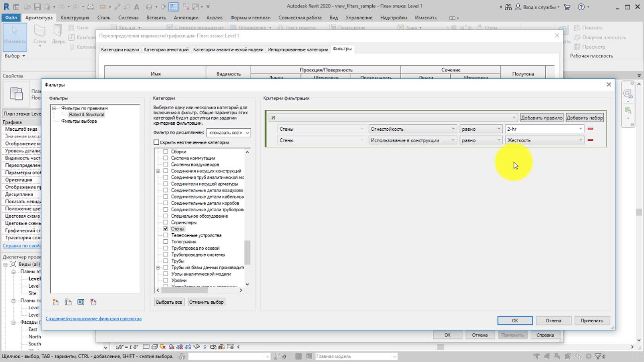This screenshot has width=644, height=362.
Task: Expand Трубы из базы данных производителя category
Action: (158, 267)
